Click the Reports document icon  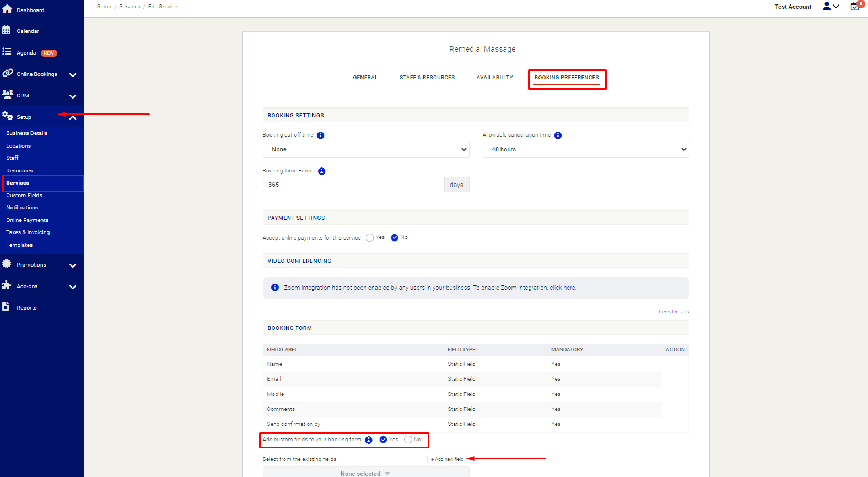pos(6,307)
